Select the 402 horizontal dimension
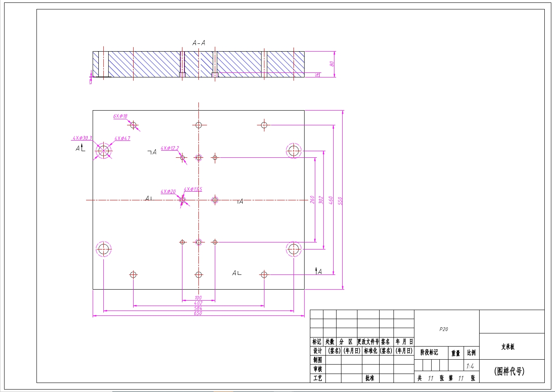The image size is (555, 392). click(198, 303)
